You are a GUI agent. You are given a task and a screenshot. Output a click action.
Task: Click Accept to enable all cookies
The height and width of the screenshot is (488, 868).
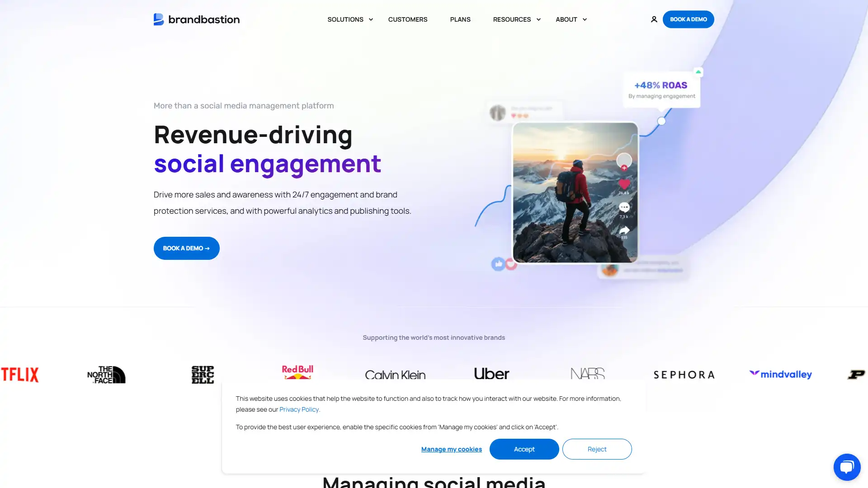(524, 449)
